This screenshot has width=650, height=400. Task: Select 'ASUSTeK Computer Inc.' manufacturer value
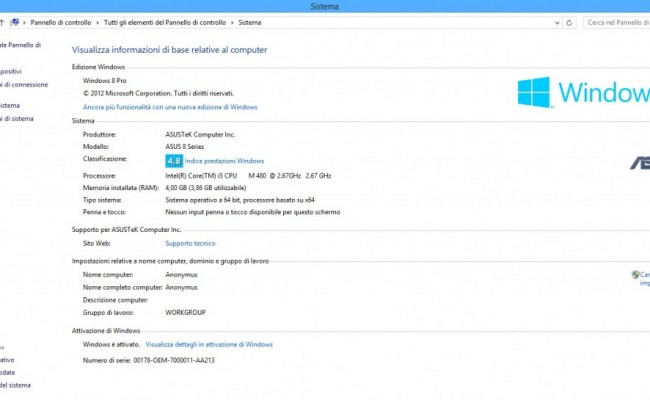[200, 135]
